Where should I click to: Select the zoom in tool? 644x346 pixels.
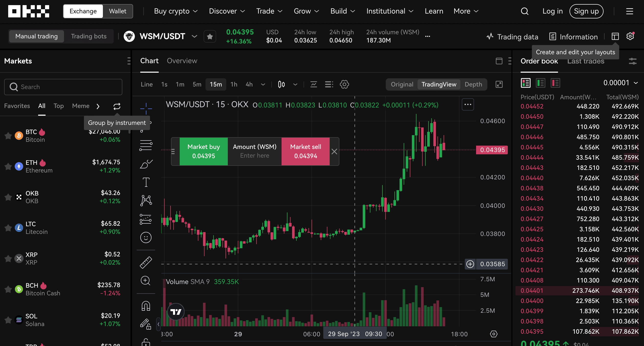[x=146, y=281]
